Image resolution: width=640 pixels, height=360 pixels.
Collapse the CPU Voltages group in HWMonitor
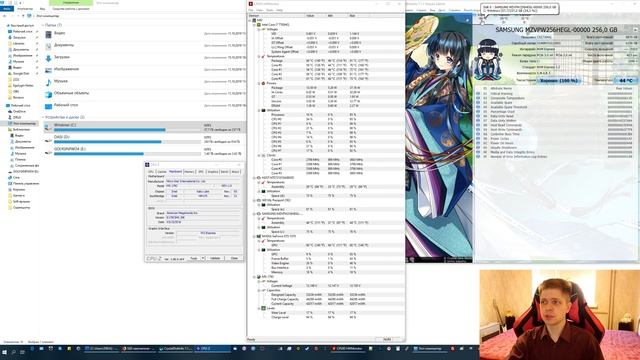point(259,29)
